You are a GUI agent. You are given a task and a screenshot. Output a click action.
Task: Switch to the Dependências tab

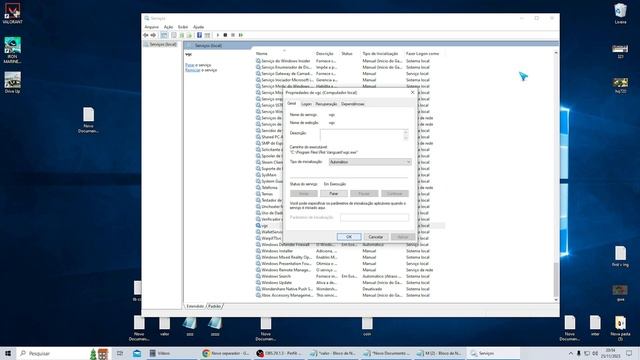353,104
